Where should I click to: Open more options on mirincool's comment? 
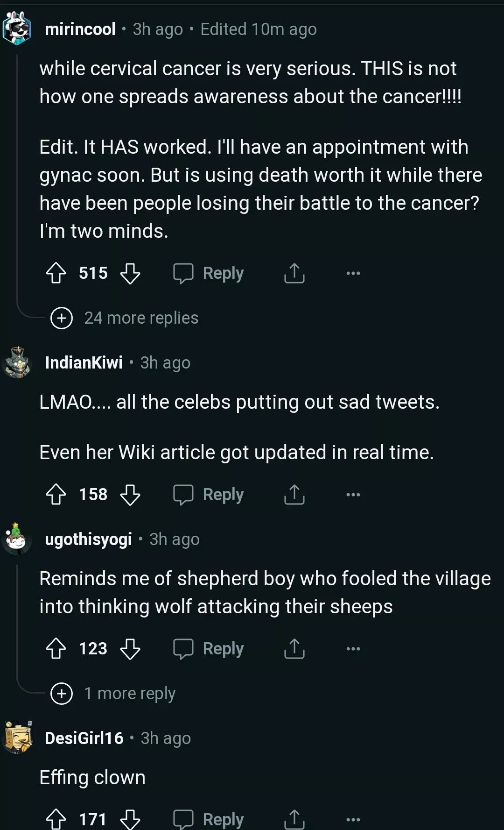coord(353,273)
